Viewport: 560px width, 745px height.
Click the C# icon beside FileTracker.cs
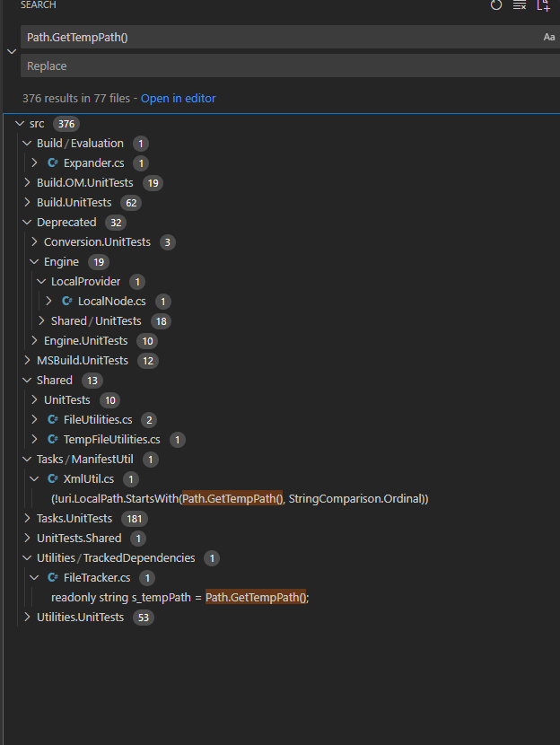pyautogui.click(x=55, y=577)
